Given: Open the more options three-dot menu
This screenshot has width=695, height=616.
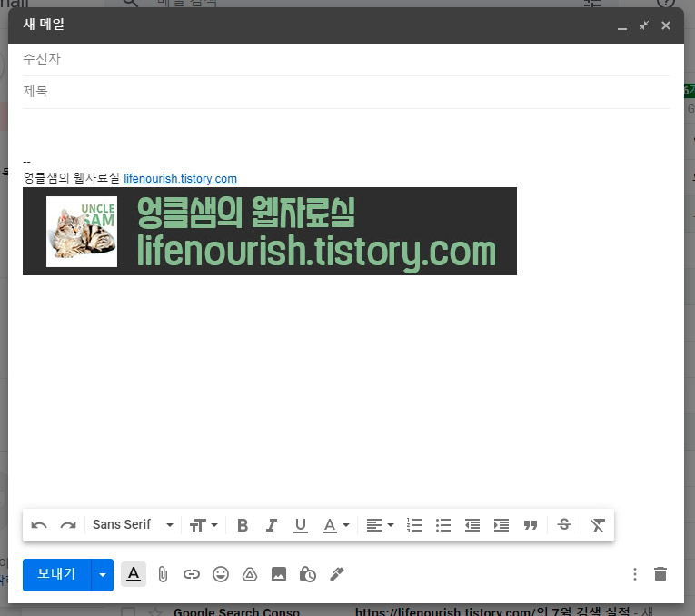Looking at the screenshot, I should coord(635,574).
